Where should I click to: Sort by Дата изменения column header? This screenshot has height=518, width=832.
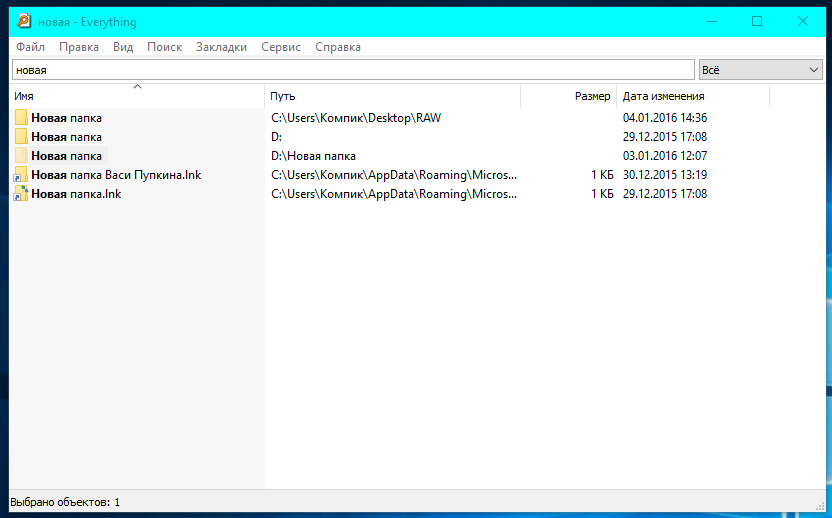coord(693,96)
